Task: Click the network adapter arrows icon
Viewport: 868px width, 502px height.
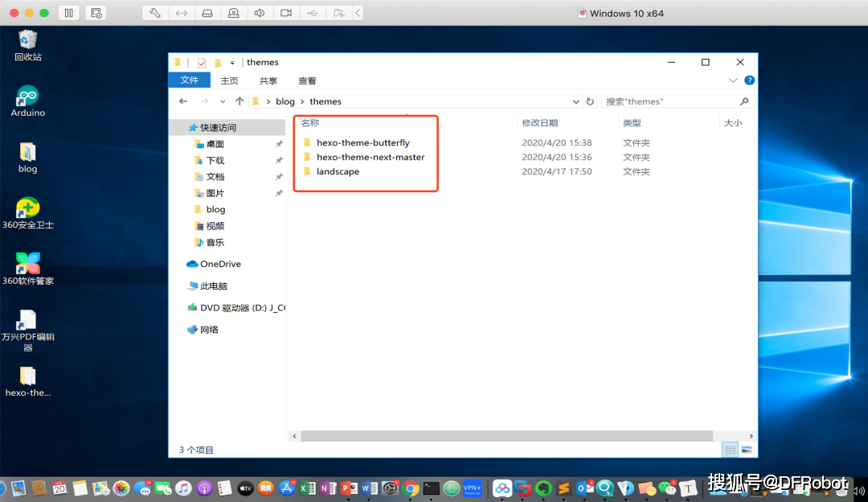Action: coord(182,13)
